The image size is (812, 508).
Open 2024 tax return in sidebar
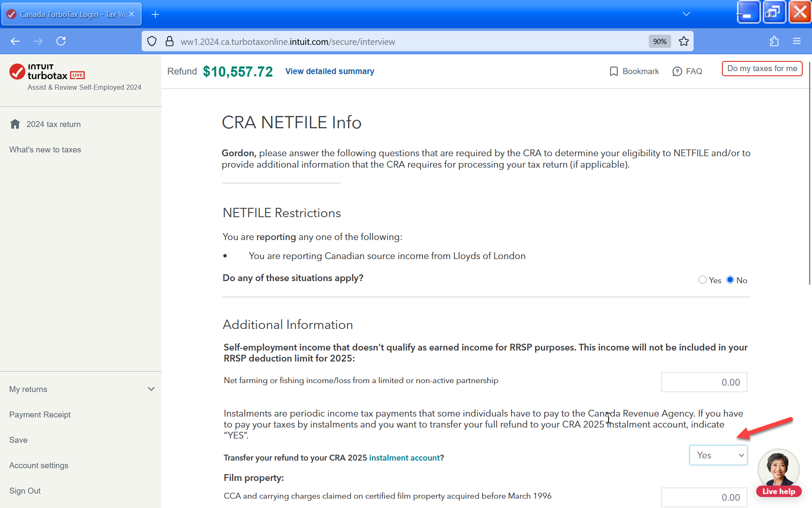click(53, 124)
